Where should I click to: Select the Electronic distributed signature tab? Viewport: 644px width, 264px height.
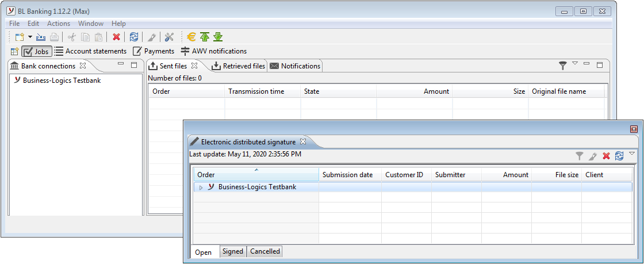[x=248, y=141]
